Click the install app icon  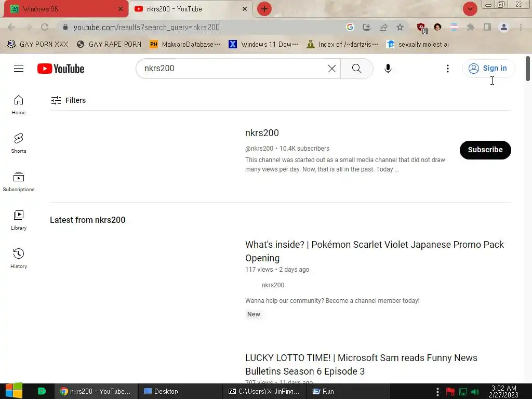[366, 27]
